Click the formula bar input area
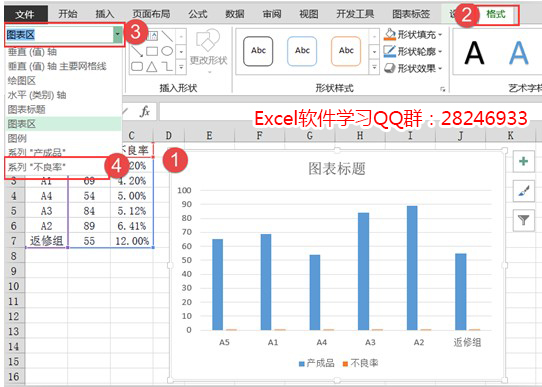 350,111
